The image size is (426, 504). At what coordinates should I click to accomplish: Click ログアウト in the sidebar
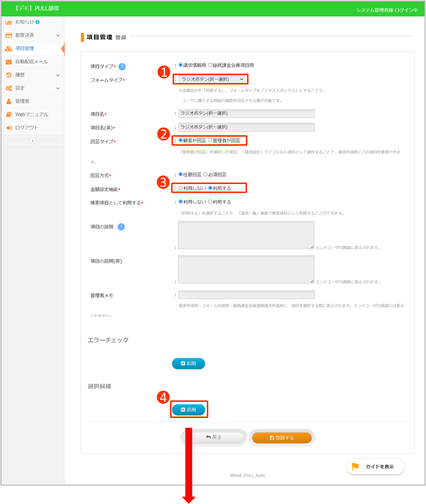[x=26, y=128]
